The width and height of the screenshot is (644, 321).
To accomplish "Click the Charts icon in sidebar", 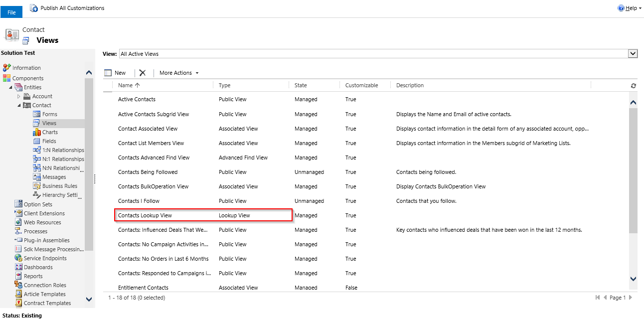I will pos(37,132).
